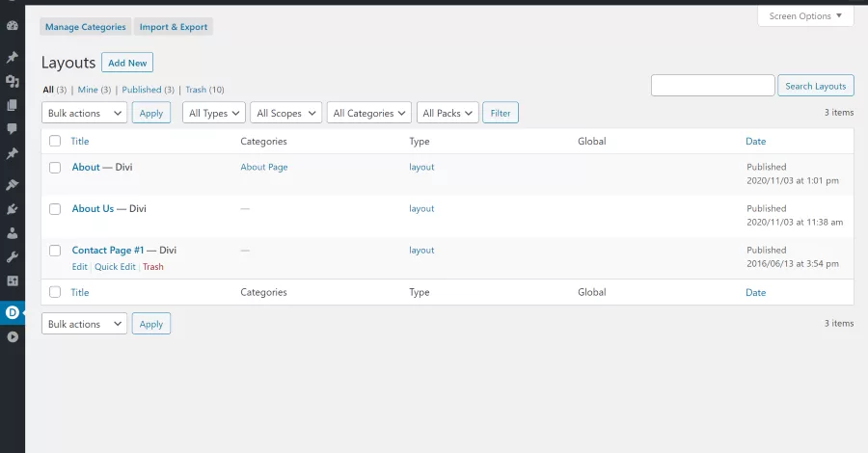Open the About — Divi layout title

click(x=86, y=167)
